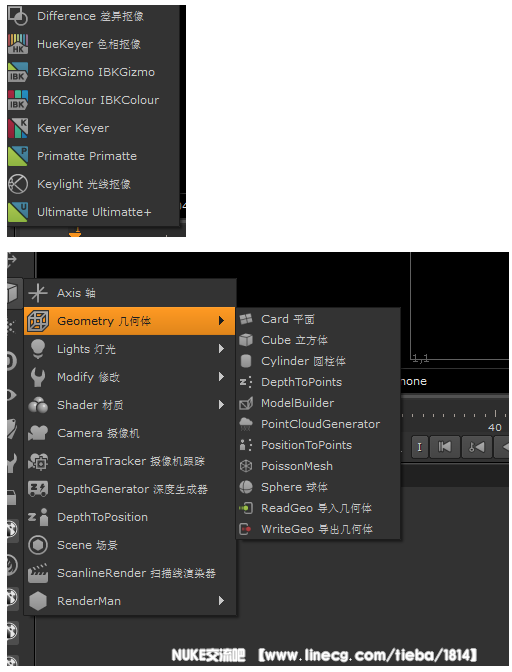Click the Axis crosshair icon
Screen dimensions: 512x672
tap(38, 293)
